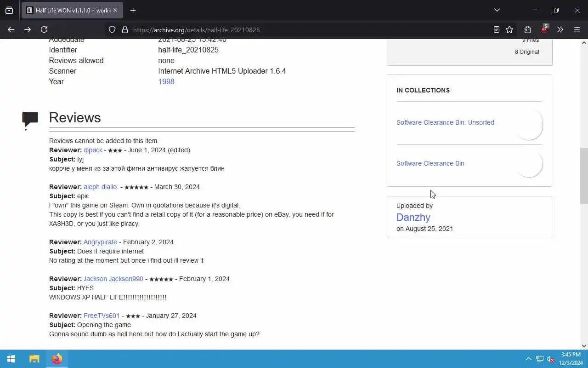Open Firefox application hamburger menu

pyautogui.click(x=577, y=29)
